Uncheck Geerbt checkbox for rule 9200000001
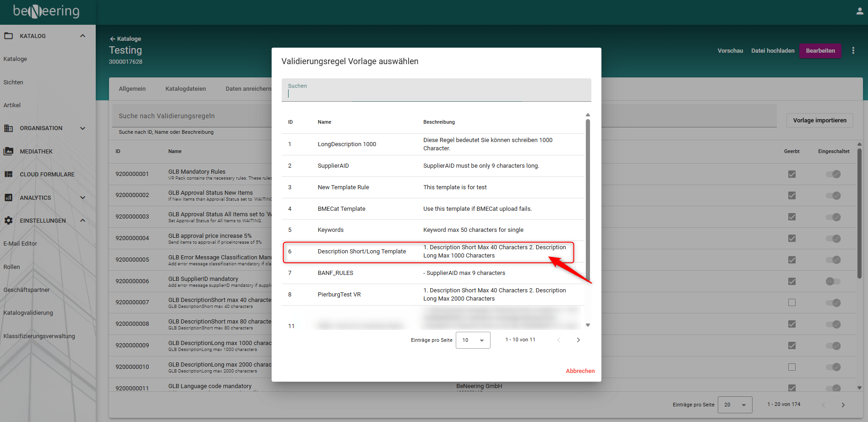Viewport: 868px width, 422px height. [792, 174]
